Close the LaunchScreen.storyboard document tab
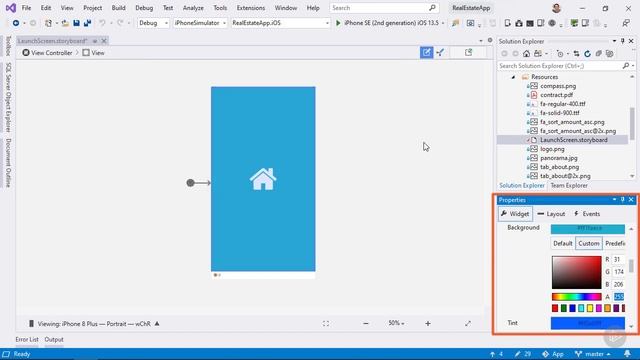Image resolution: width=640 pixels, height=360 pixels. pyautogui.click(x=104, y=41)
